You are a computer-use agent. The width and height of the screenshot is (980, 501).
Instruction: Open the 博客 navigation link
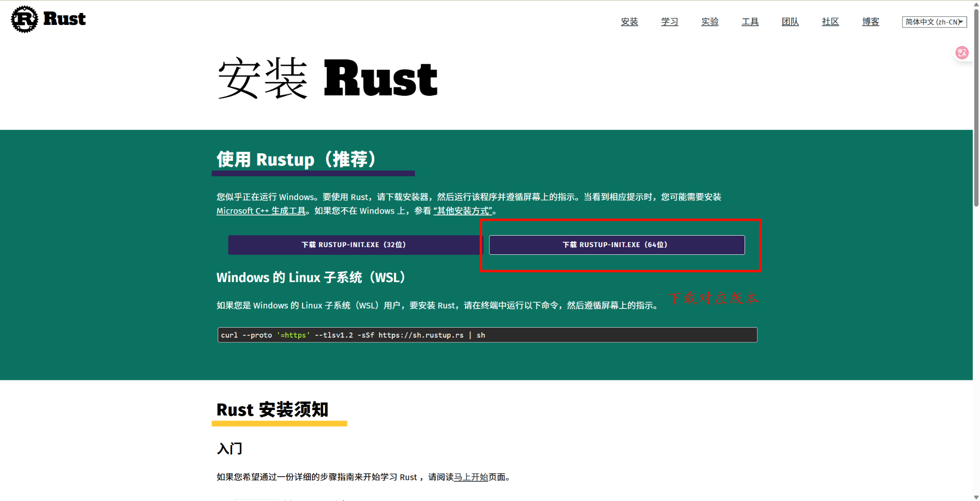870,22
